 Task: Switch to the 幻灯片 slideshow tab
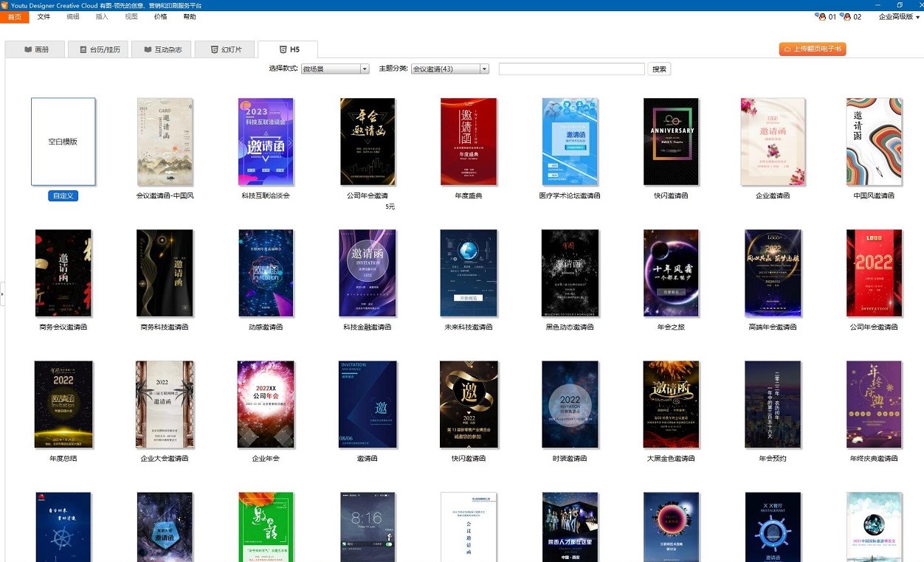(225, 49)
